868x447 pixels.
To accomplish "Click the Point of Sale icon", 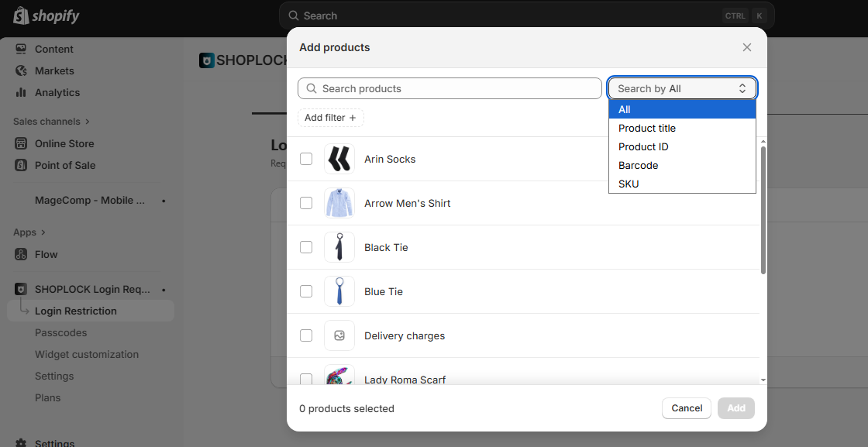I will (21, 165).
